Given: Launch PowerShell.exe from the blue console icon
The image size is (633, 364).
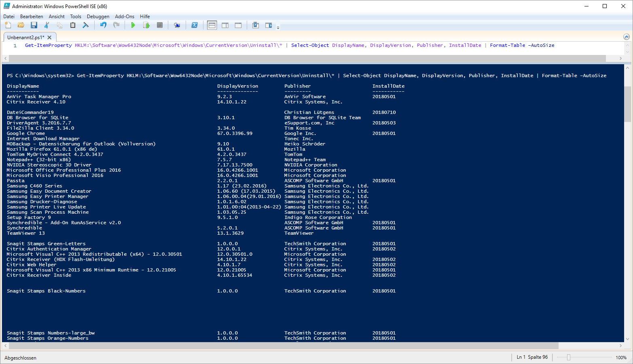Looking at the screenshot, I should [195, 25].
